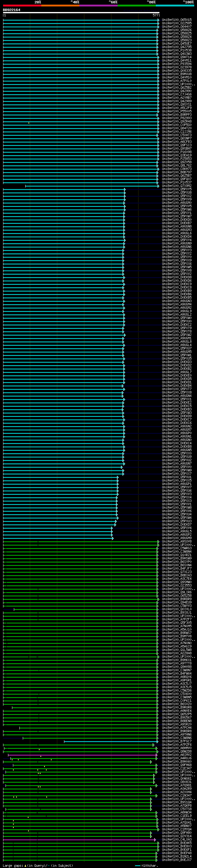Screen dimensions: 197x868
Task: Select hit label UniRef100_O22585
Action: coord(176,23)
